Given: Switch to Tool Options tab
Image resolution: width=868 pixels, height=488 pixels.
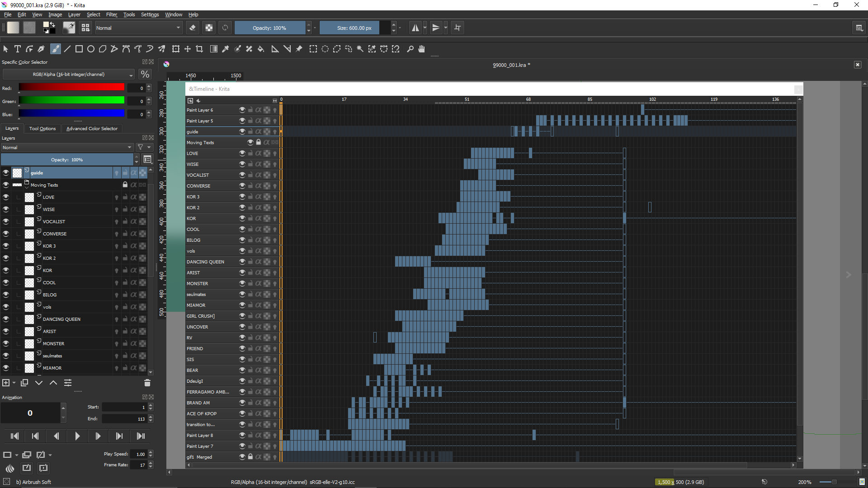Looking at the screenshot, I should point(42,129).
